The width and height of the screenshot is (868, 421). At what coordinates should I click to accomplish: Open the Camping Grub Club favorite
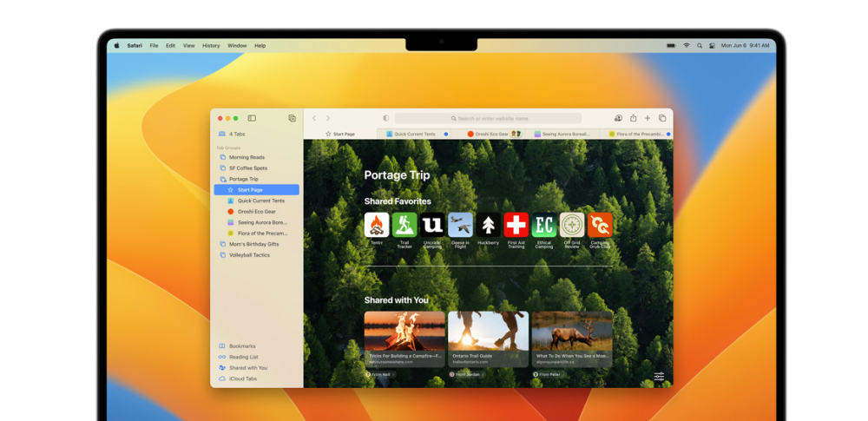[600, 225]
